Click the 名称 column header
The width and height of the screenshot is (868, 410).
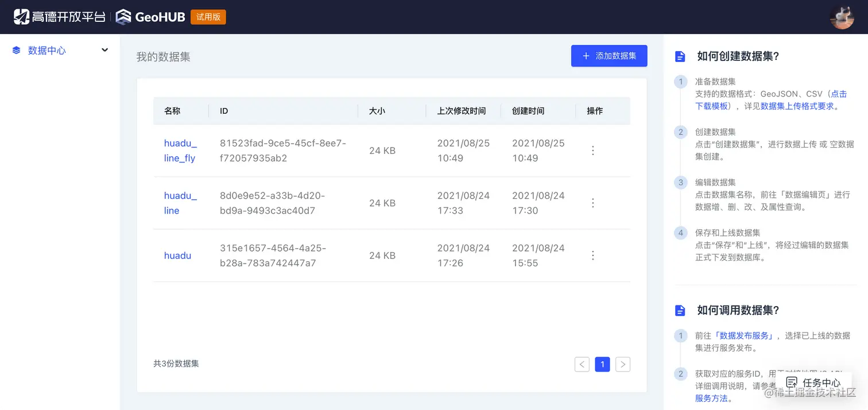coord(172,111)
